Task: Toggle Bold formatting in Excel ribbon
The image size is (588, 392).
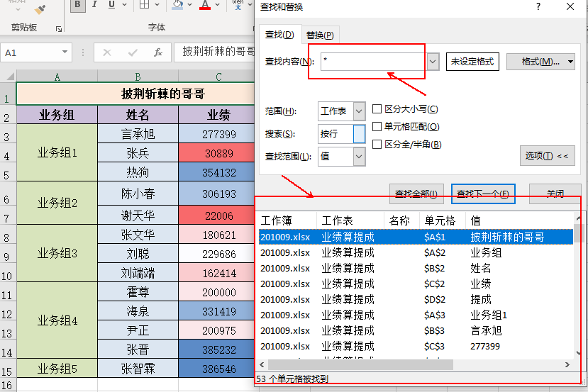Action: (x=77, y=5)
